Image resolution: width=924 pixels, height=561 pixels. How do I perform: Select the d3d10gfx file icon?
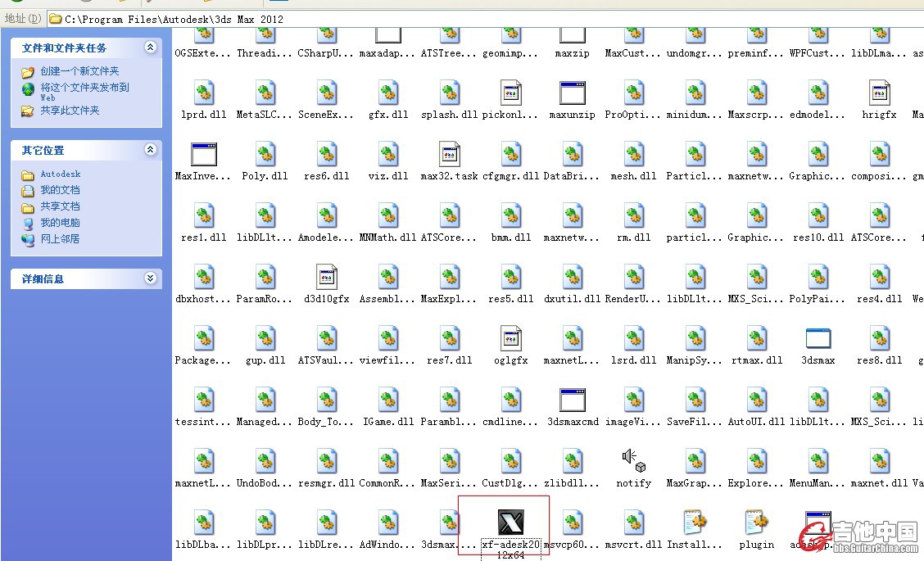pos(327,277)
